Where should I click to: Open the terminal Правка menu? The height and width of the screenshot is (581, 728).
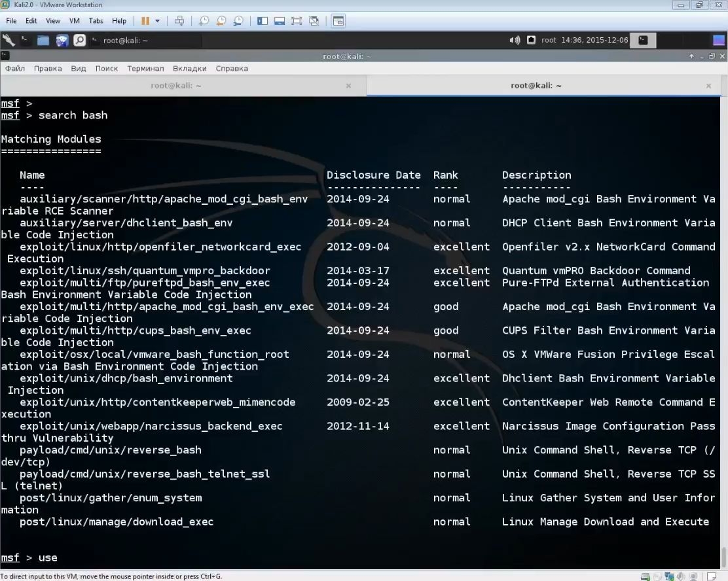48,68
